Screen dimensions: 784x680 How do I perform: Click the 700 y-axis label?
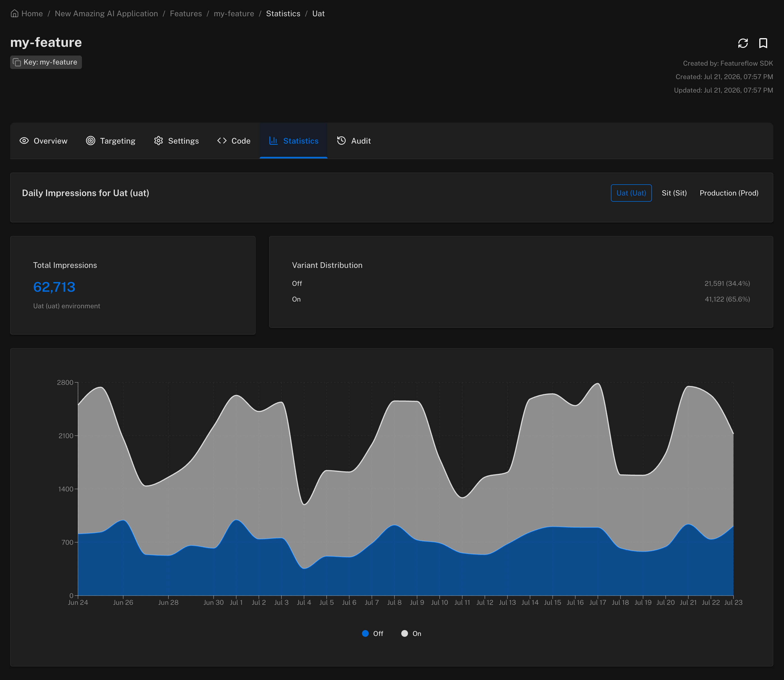coord(67,542)
